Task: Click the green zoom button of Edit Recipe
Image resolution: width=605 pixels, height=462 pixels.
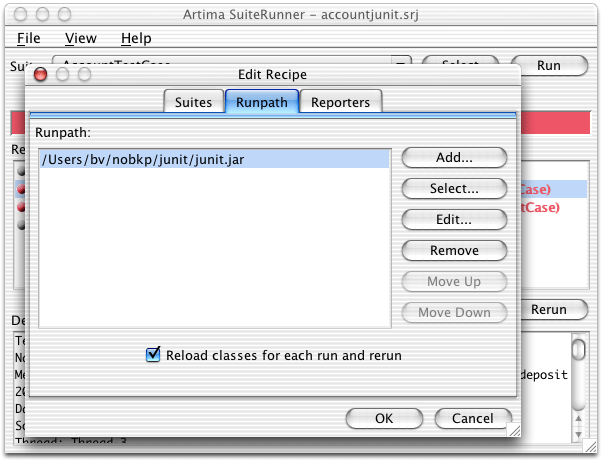Action: pos(84,74)
